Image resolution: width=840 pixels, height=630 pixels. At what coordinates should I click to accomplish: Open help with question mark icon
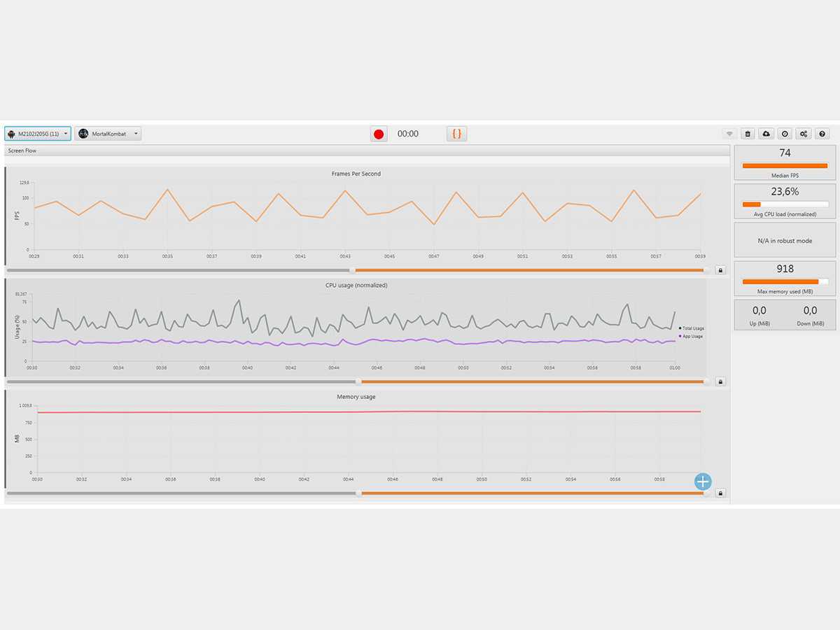click(x=823, y=134)
